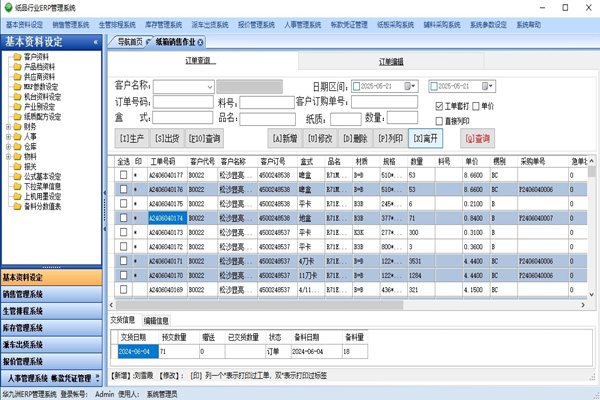This screenshot has height=400, width=600.
Task: Open the 纸质配方设定 folder item
Action: [41, 117]
